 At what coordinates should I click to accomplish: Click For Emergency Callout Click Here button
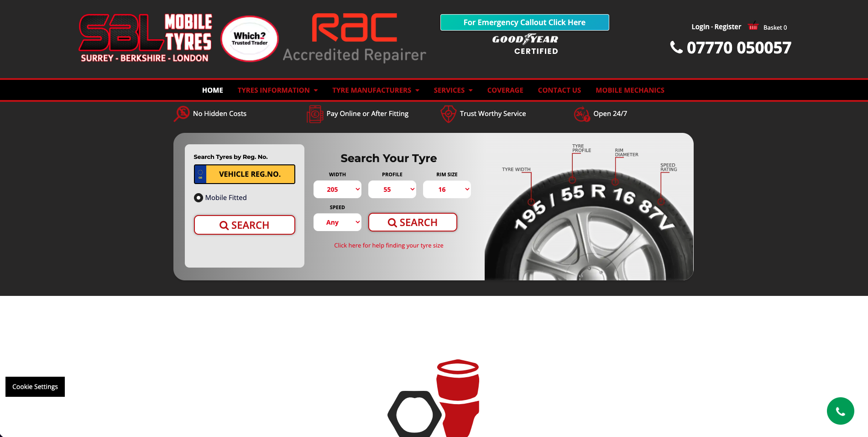tap(525, 22)
